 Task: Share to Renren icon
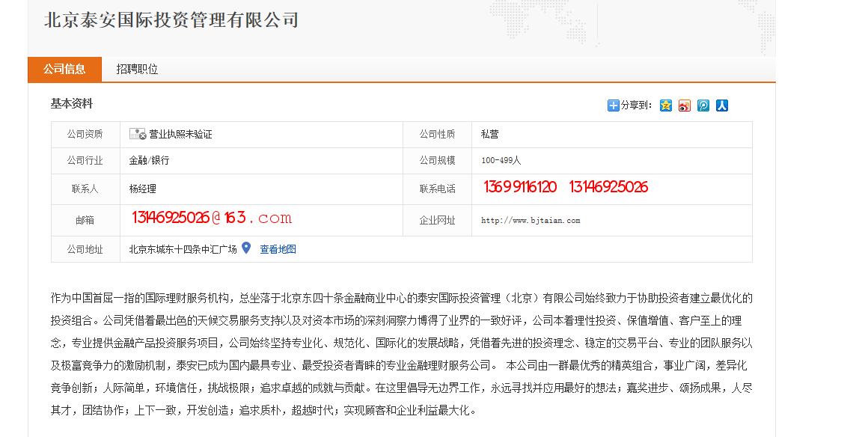tap(722, 106)
